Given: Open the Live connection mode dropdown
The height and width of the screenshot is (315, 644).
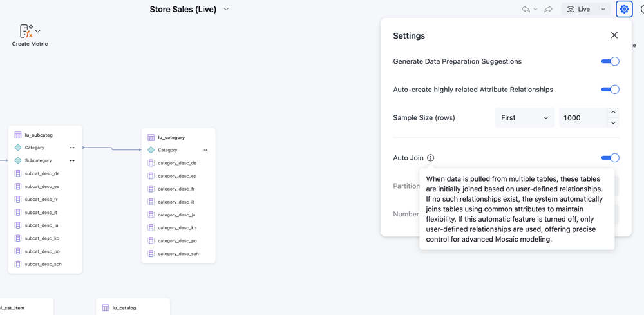Looking at the screenshot, I should (603, 10).
